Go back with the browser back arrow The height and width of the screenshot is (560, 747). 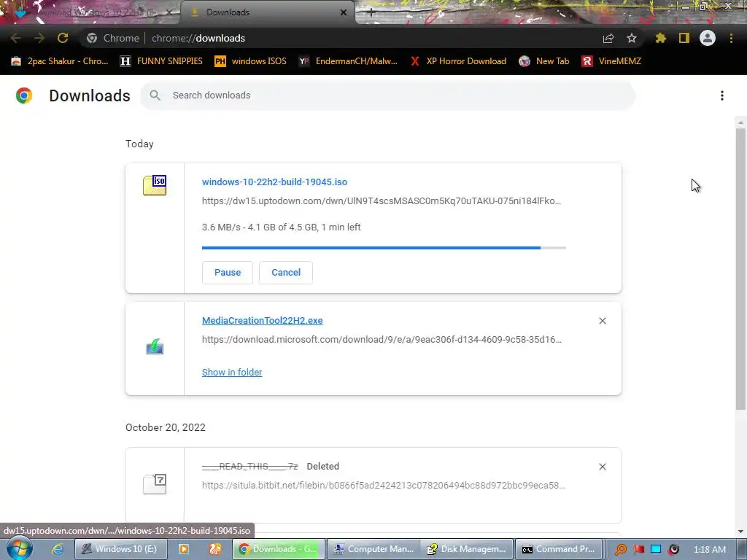coord(15,38)
